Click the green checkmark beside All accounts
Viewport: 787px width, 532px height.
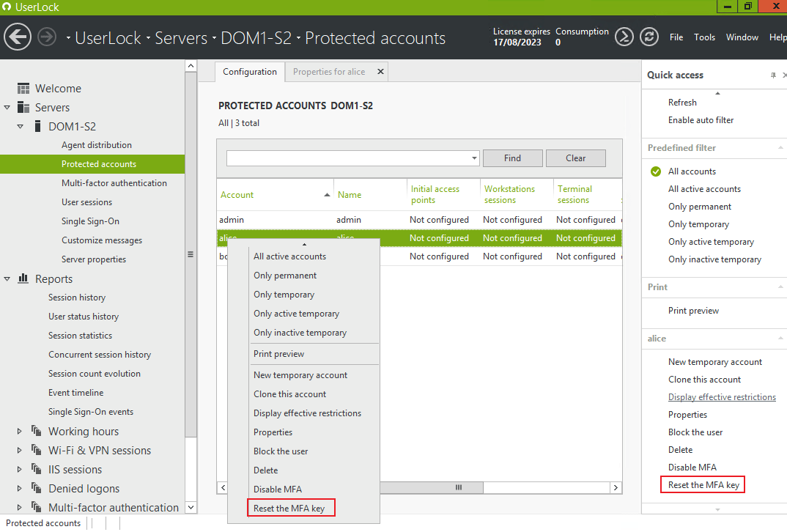coord(656,171)
